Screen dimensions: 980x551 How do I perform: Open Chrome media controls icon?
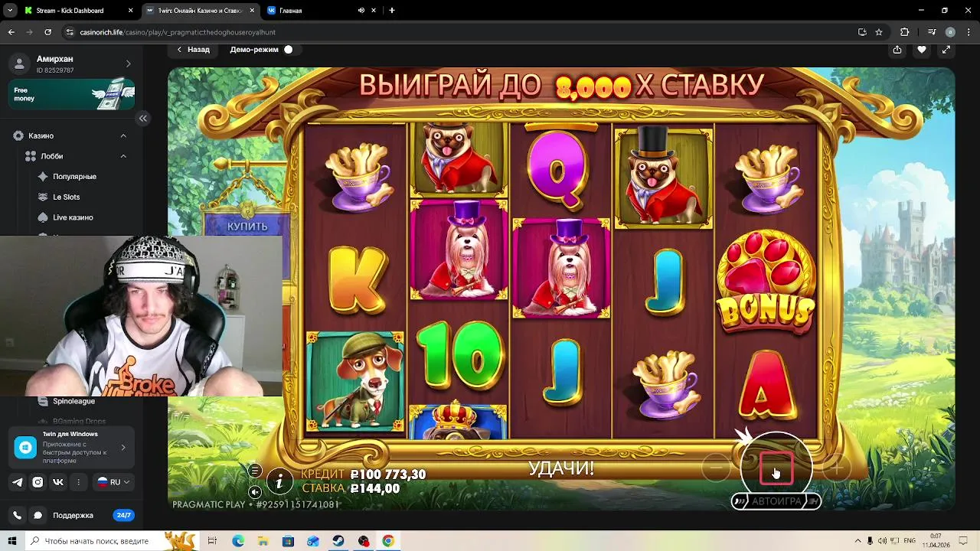[931, 32]
